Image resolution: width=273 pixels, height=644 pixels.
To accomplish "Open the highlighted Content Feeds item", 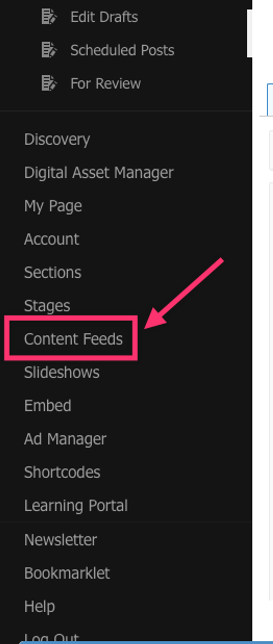I will (73, 339).
